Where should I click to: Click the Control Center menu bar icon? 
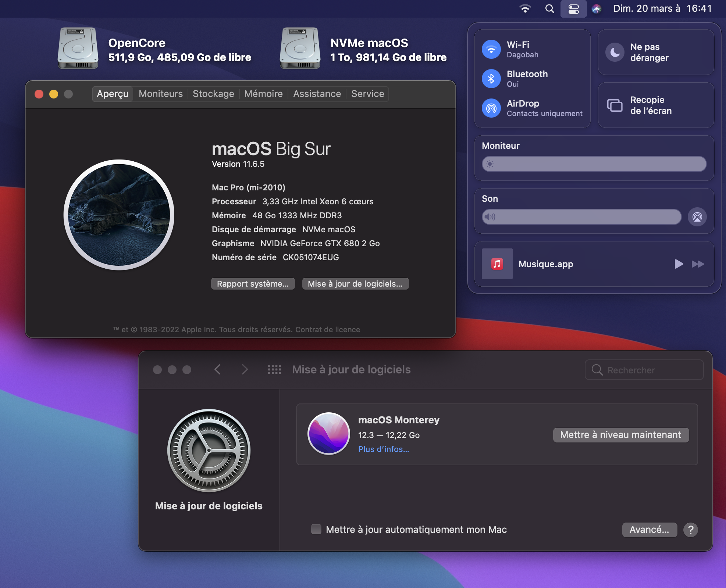573,9
